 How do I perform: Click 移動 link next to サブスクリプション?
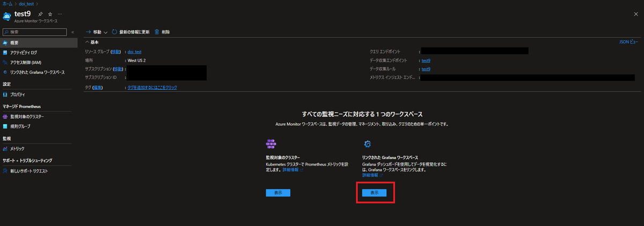(118, 69)
